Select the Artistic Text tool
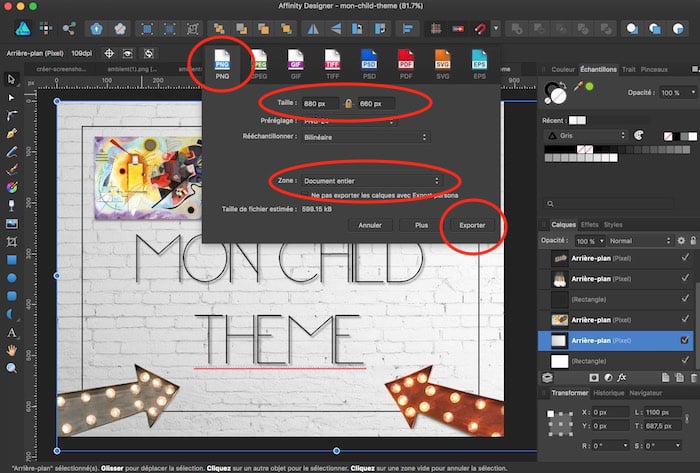 (x=12, y=332)
